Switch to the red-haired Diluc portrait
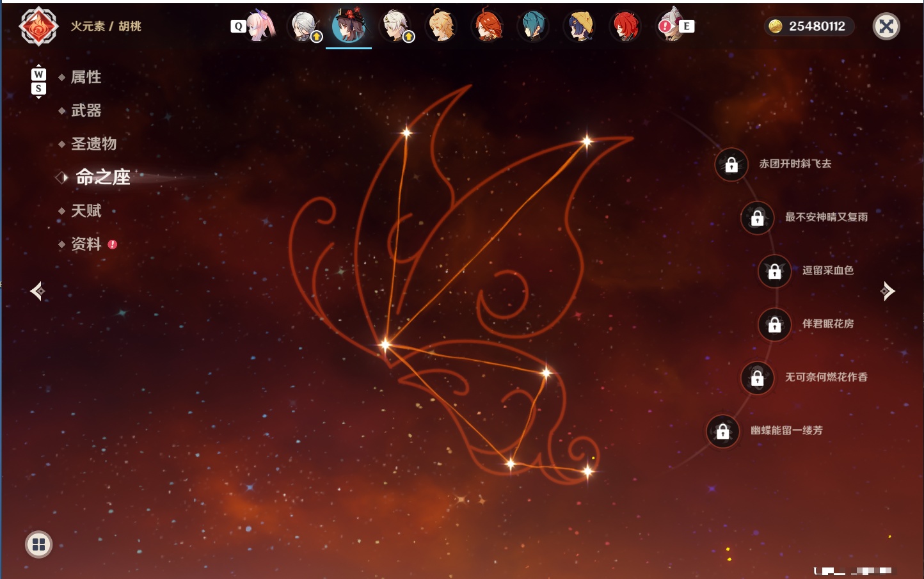This screenshot has width=924, height=579. coord(625,26)
